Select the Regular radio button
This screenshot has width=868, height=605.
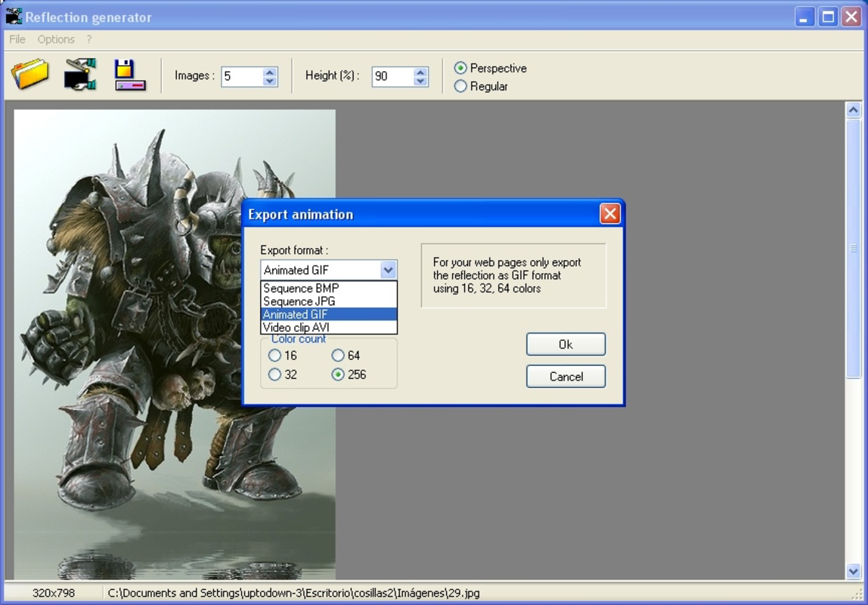[x=460, y=86]
